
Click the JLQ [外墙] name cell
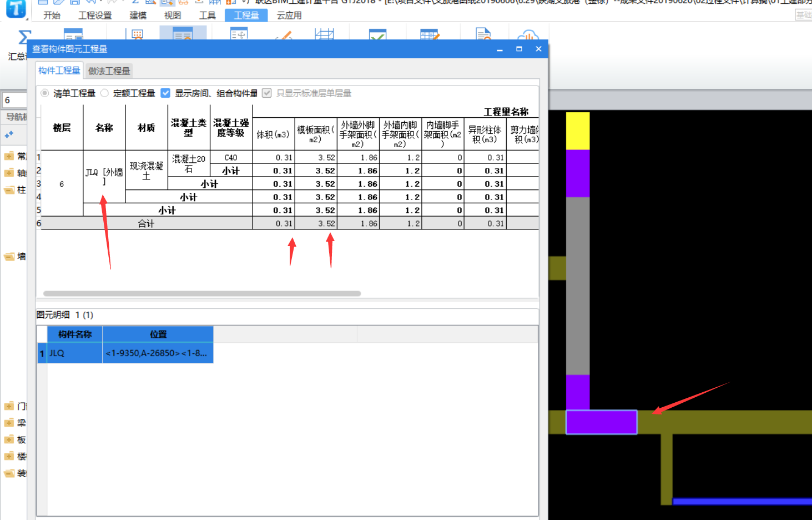click(104, 177)
